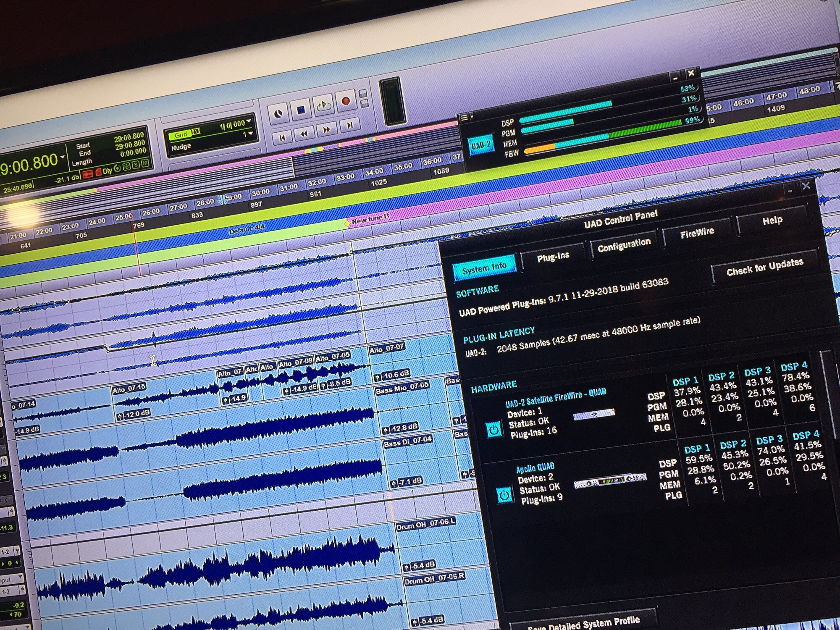Click the Check for Updates button

click(x=764, y=267)
